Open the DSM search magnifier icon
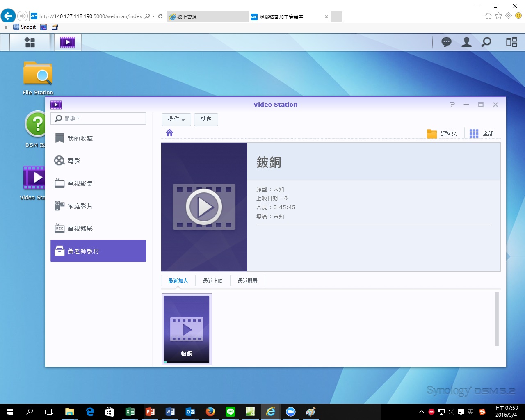Viewport: 525px width, 420px height. click(486, 42)
